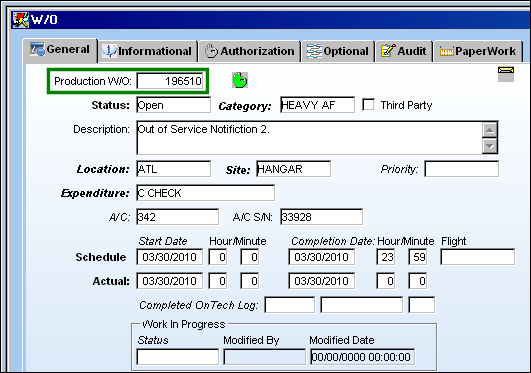Click Schedule start hour field

(218, 257)
